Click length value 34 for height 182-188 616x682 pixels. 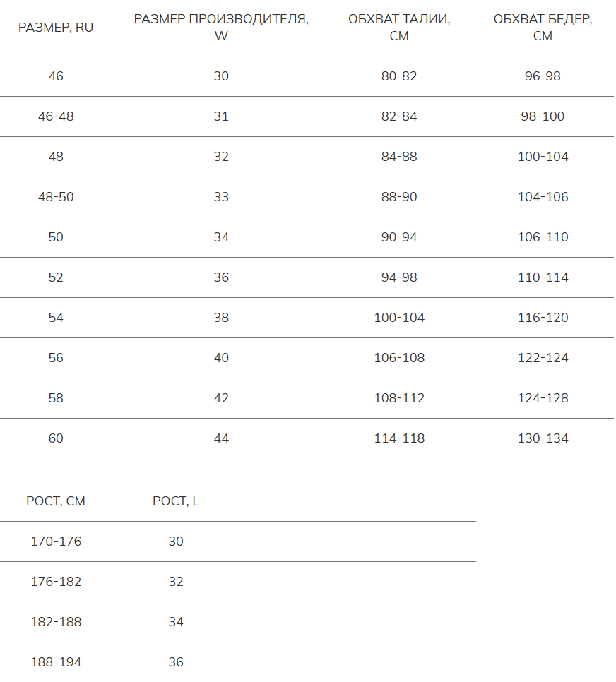click(x=176, y=622)
